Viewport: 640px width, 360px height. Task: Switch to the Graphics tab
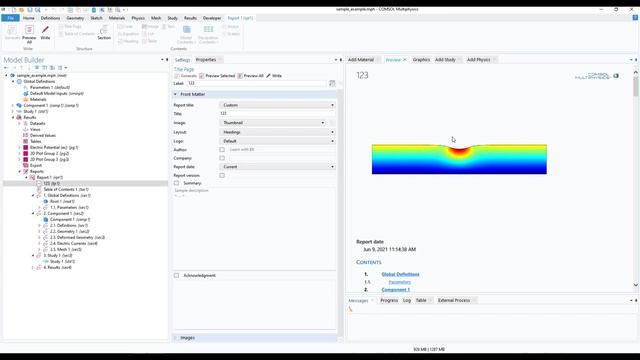421,60
